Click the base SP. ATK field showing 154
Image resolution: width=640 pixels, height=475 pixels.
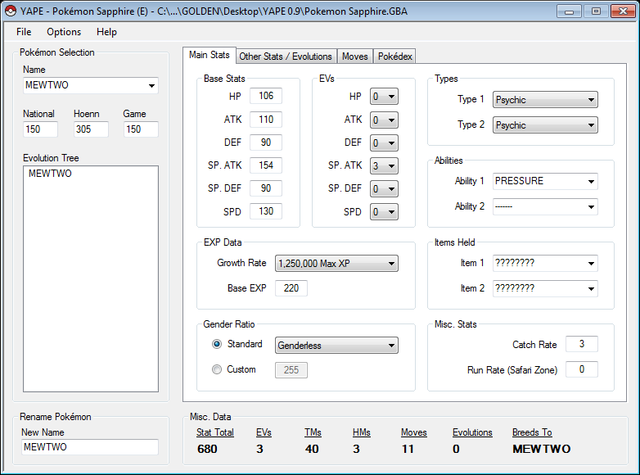point(266,165)
